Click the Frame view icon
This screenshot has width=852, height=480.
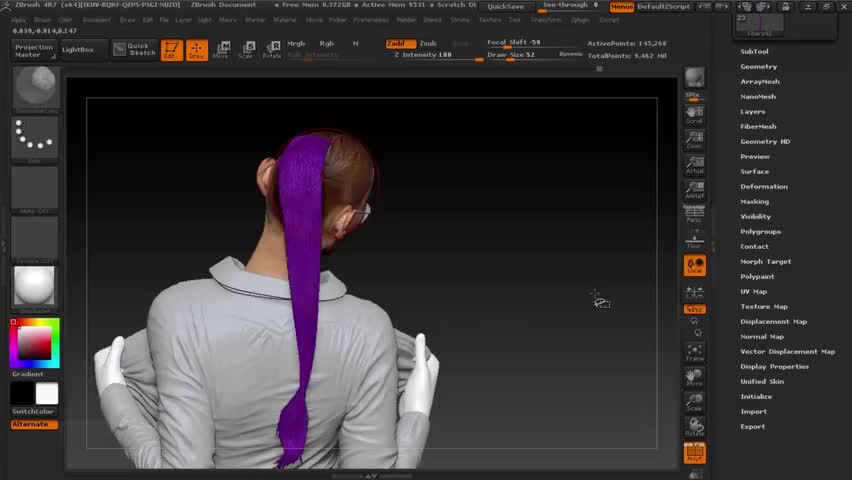tap(694, 352)
